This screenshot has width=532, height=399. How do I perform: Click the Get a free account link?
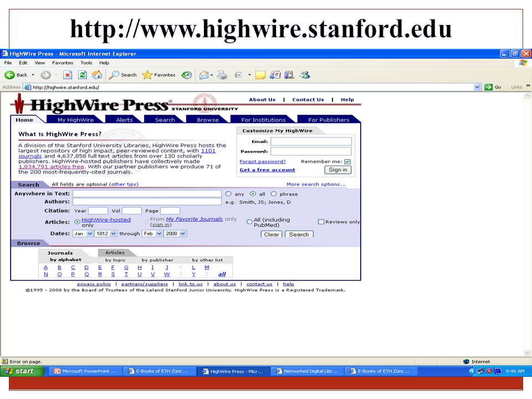267,170
